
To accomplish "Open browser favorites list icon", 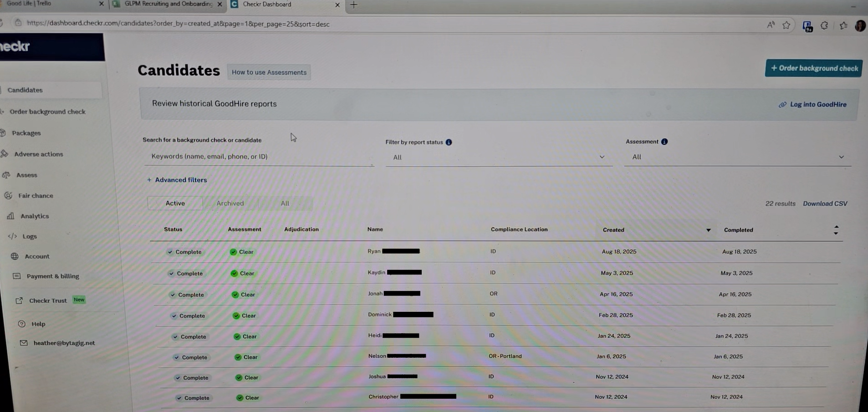I will [843, 25].
